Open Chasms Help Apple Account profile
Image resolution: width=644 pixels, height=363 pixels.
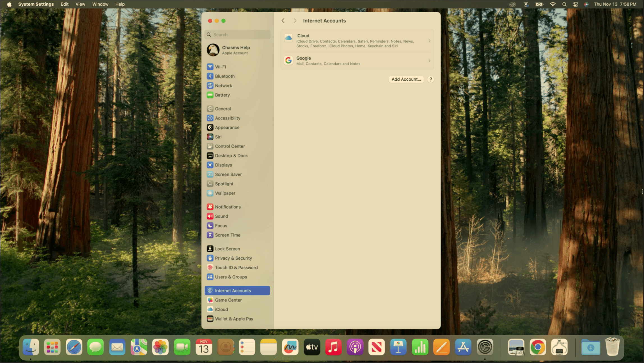[x=236, y=50]
